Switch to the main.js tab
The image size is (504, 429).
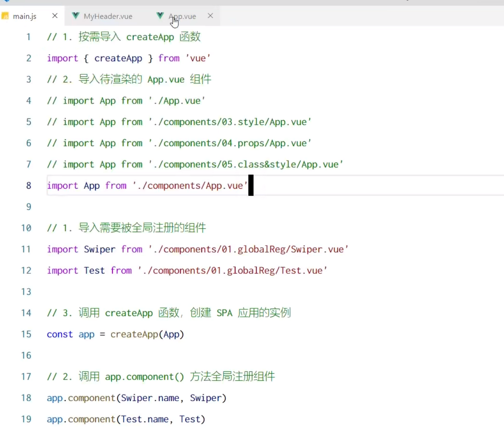[x=25, y=16]
